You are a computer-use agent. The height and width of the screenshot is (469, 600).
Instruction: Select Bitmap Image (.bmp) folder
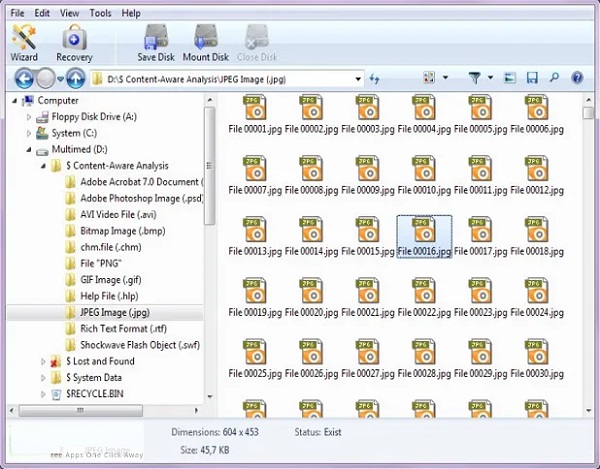tap(115, 231)
